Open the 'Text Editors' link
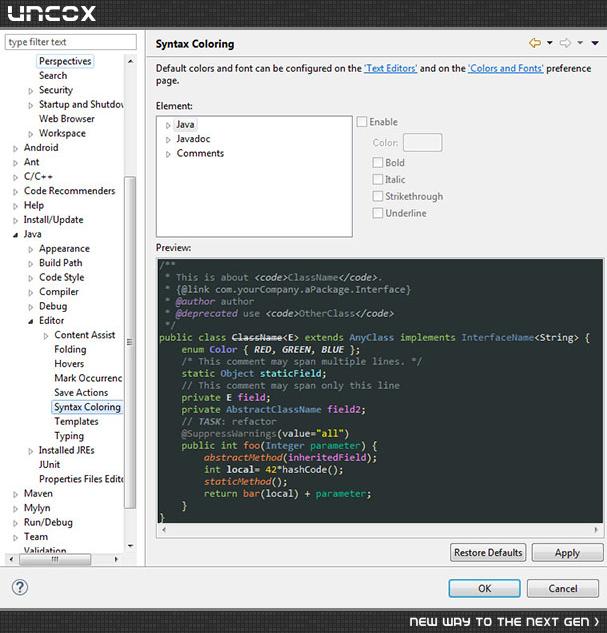Viewport: 607px width, 633px height. [x=390, y=68]
